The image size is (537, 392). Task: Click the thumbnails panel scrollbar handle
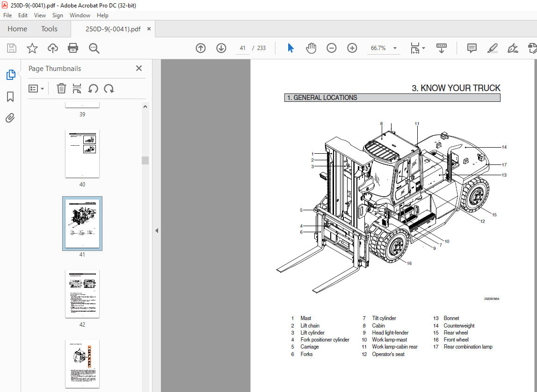tap(145, 160)
